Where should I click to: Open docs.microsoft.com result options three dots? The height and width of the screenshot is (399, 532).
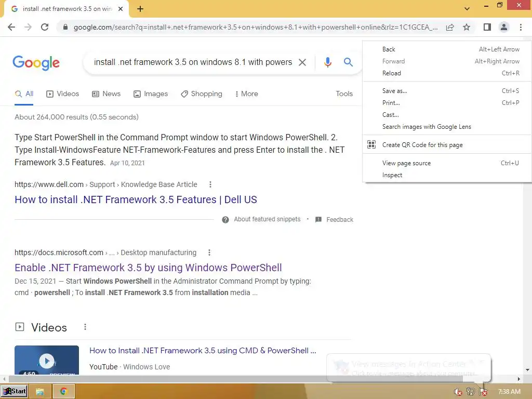point(209,253)
